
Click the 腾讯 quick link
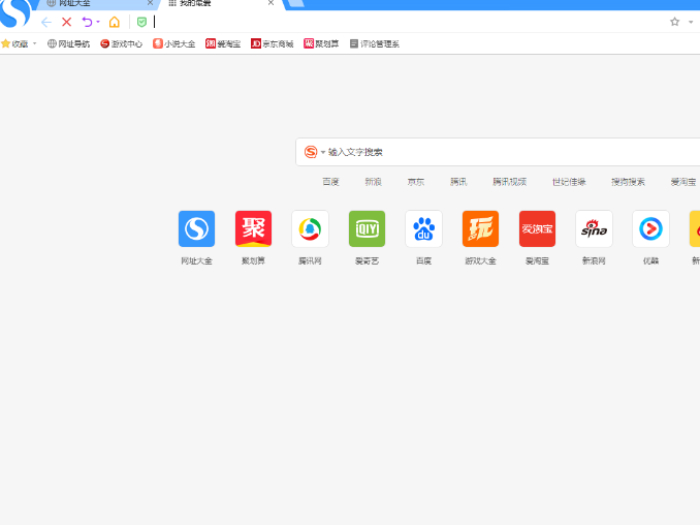(x=458, y=182)
